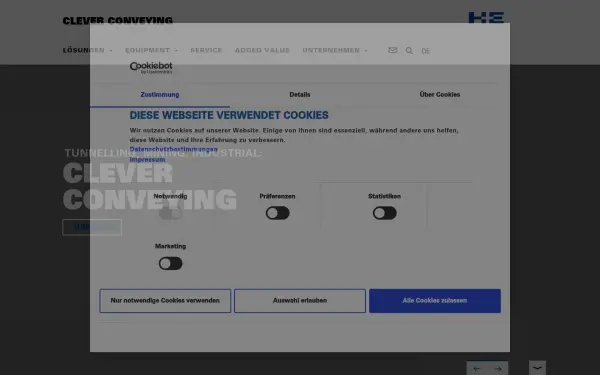Toggle the Präferenzen cookie switch

[277, 213]
